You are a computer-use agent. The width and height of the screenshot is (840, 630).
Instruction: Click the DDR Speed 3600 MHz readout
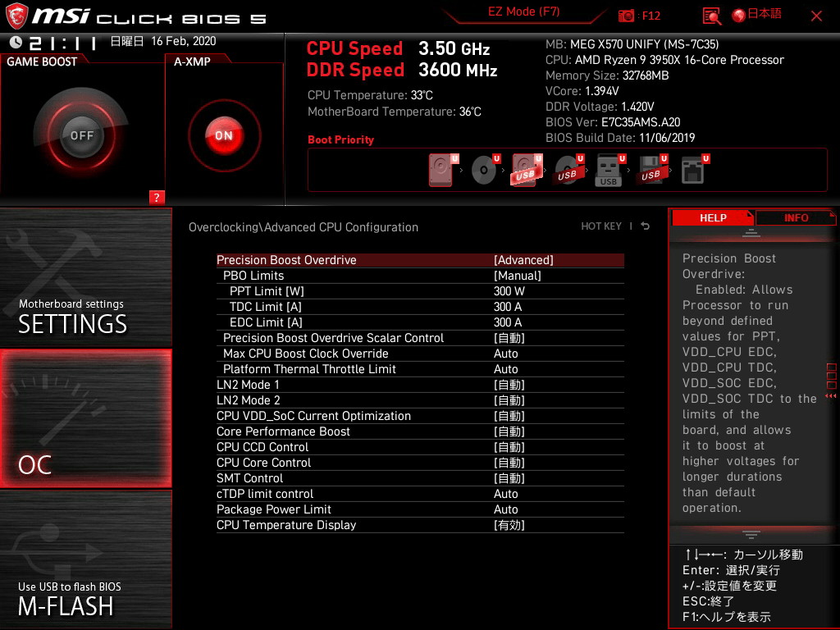pyautogui.click(x=402, y=71)
